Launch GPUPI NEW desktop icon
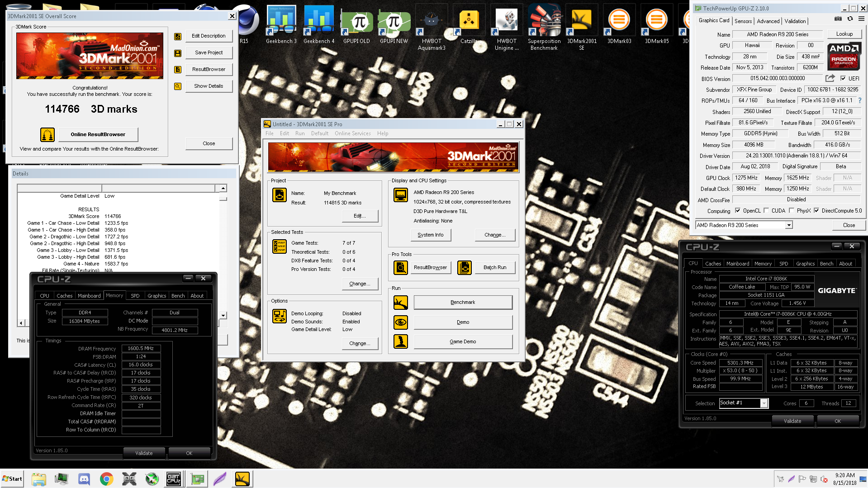Screen dimensions: 868x488 coord(394,25)
